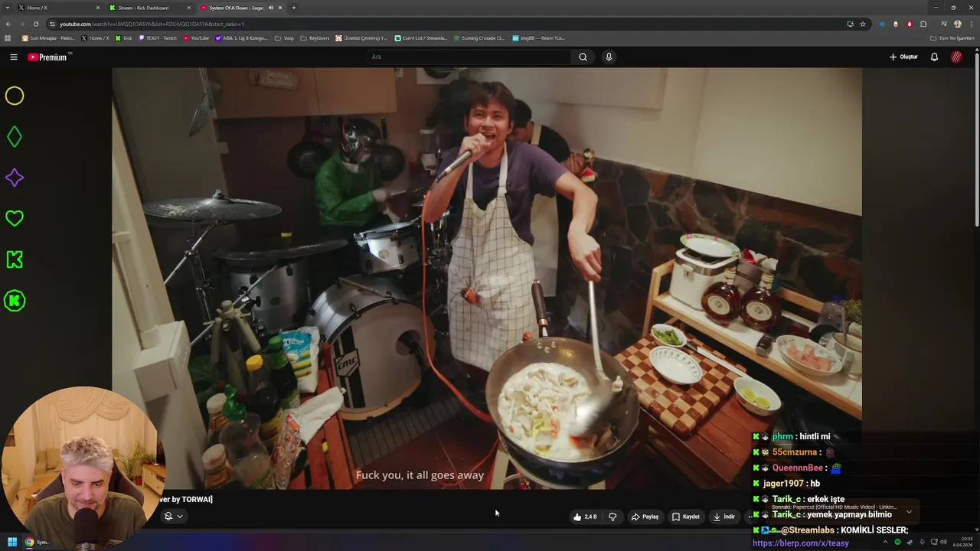Expand the next-up Papercut queue chevron
980x551 pixels.
(x=909, y=511)
